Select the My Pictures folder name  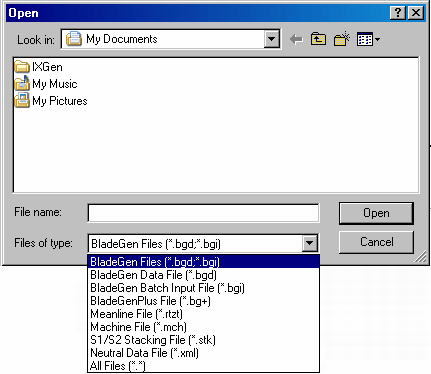pos(60,101)
